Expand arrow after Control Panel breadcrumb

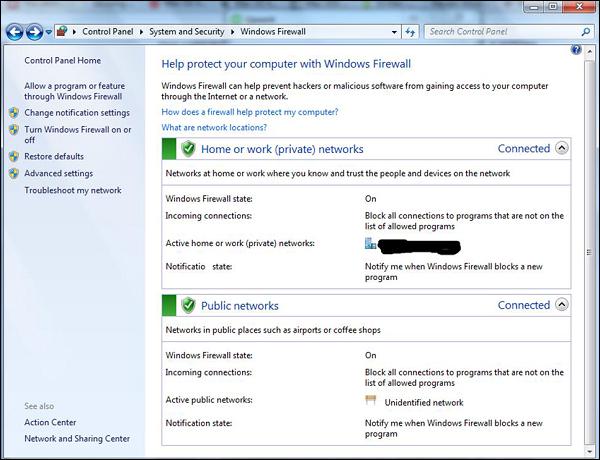pos(141,32)
